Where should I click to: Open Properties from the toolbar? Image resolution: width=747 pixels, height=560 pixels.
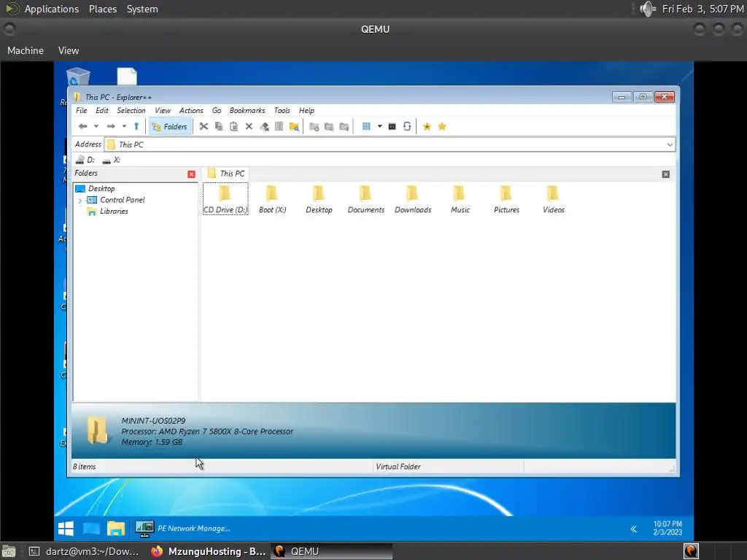coord(279,127)
